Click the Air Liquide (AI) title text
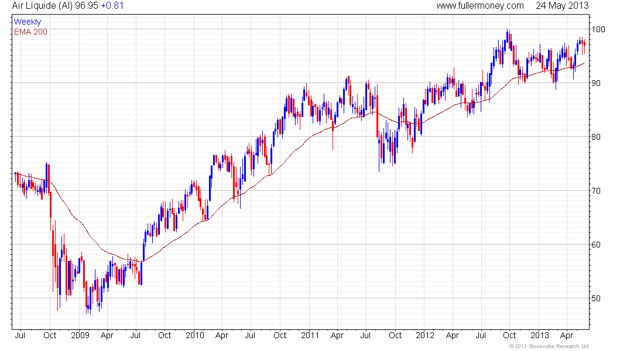 click(x=42, y=6)
